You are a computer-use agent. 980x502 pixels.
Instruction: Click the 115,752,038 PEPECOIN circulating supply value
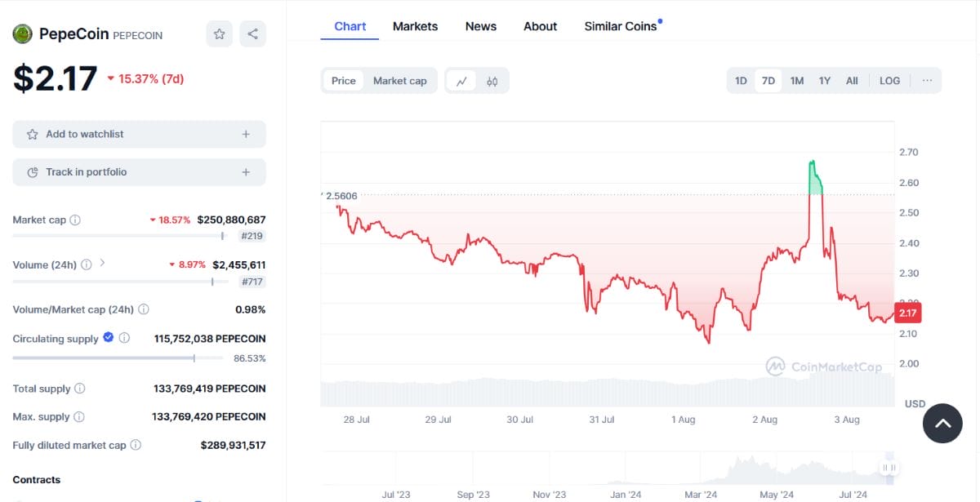click(x=210, y=338)
